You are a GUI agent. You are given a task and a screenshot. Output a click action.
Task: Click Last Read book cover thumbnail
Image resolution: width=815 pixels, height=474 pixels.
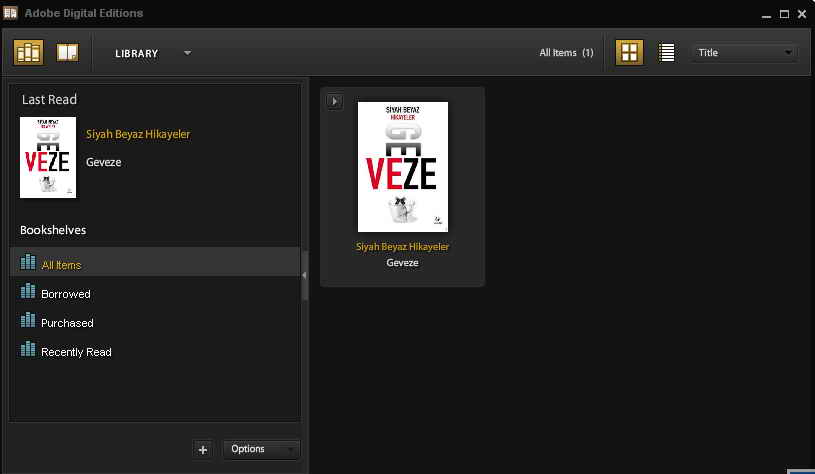[48, 157]
